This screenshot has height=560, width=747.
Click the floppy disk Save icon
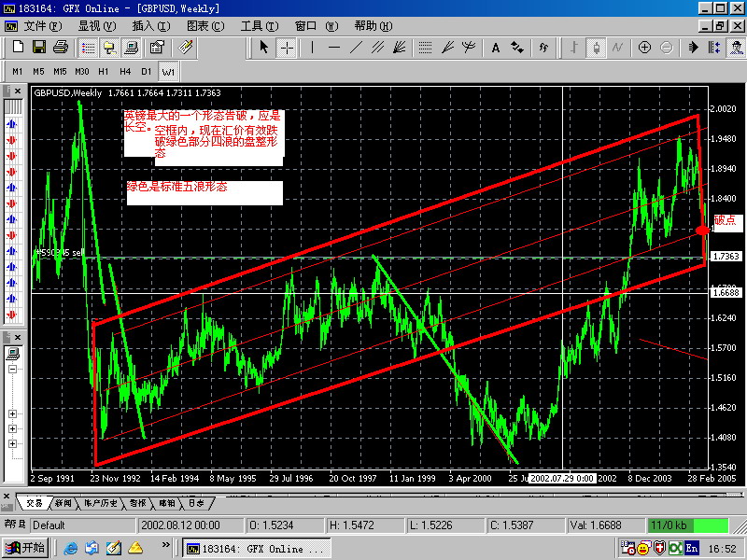(39, 48)
